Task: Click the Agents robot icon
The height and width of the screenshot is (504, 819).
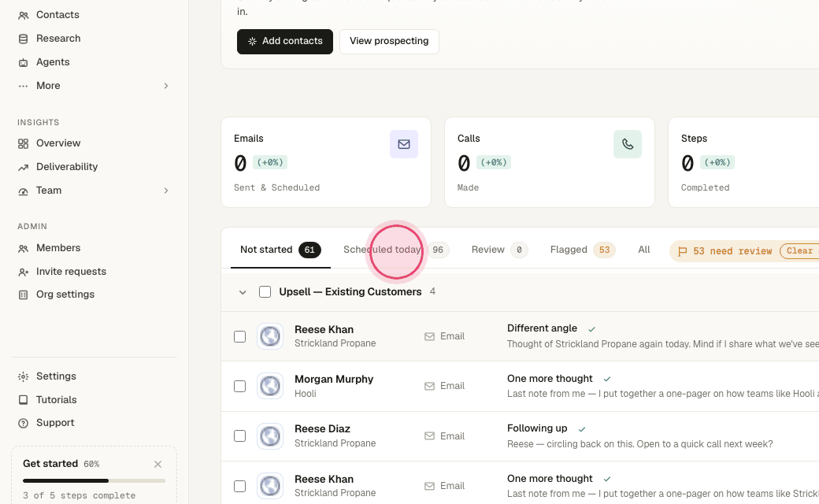Action: pyautogui.click(x=23, y=62)
